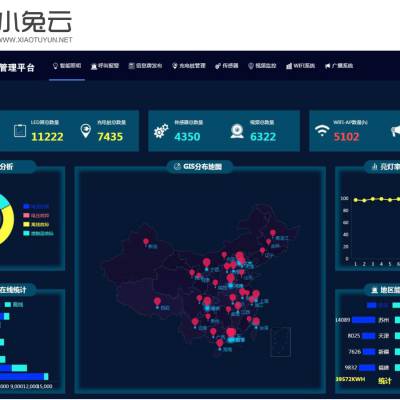Click the LED screen icon beside 11222
This screenshot has height=400, width=400.
20,130
